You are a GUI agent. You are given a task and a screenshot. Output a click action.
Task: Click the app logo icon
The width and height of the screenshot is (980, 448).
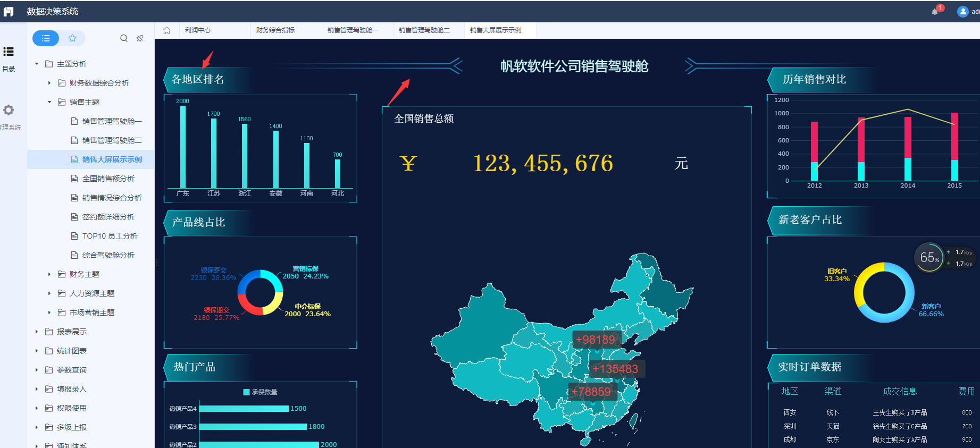click(9, 11)
